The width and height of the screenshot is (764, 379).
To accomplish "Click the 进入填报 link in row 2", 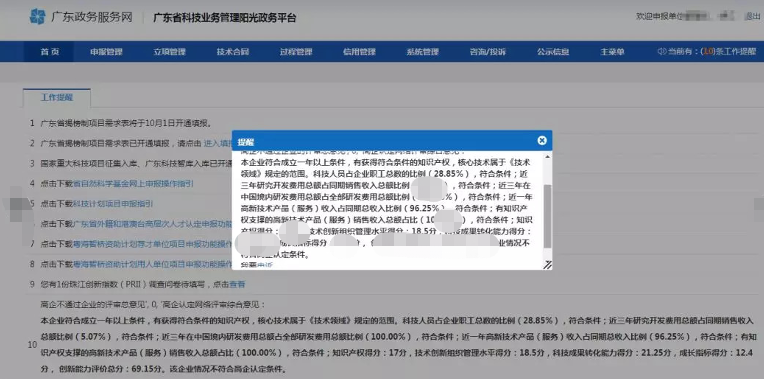I will (217, 144).
